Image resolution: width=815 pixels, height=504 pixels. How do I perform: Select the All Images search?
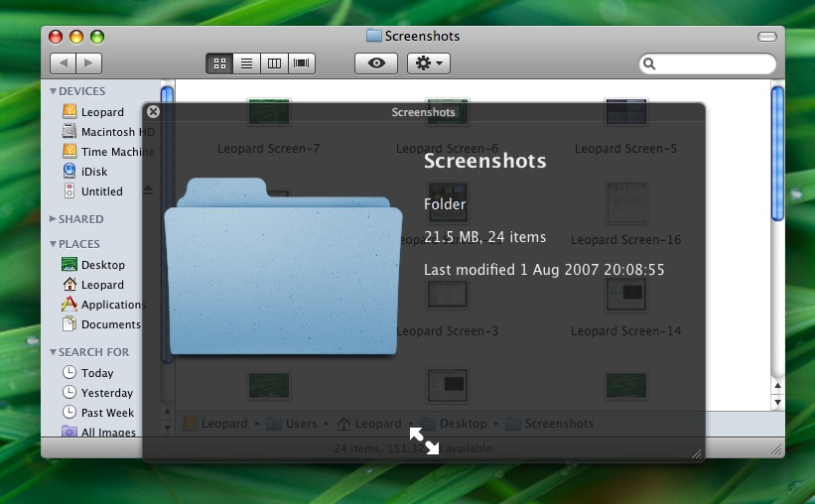[x=98, y=432]
